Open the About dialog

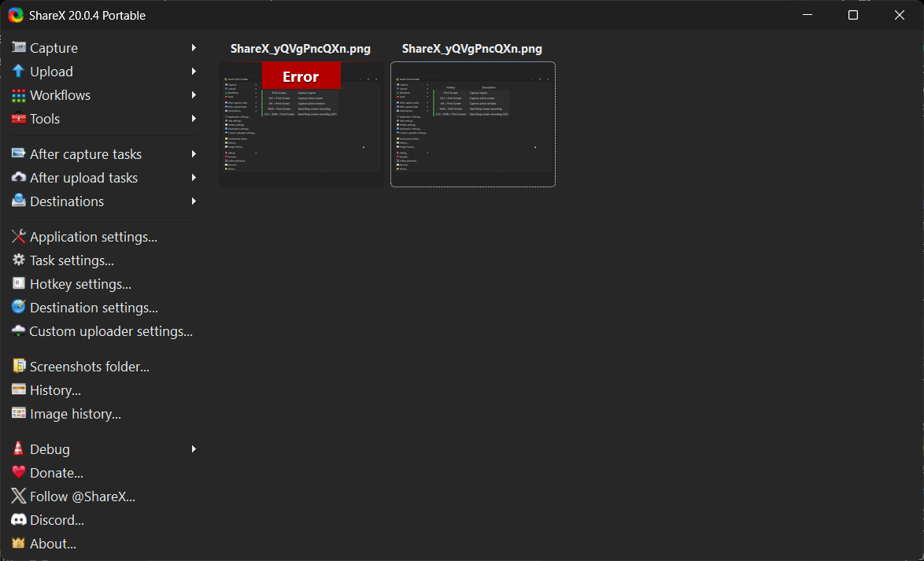pos(105,544)
